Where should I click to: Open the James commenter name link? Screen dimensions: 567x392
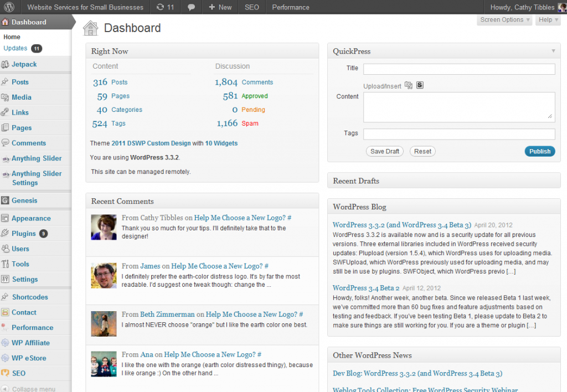pyautogui.click(x=150, y=266)
